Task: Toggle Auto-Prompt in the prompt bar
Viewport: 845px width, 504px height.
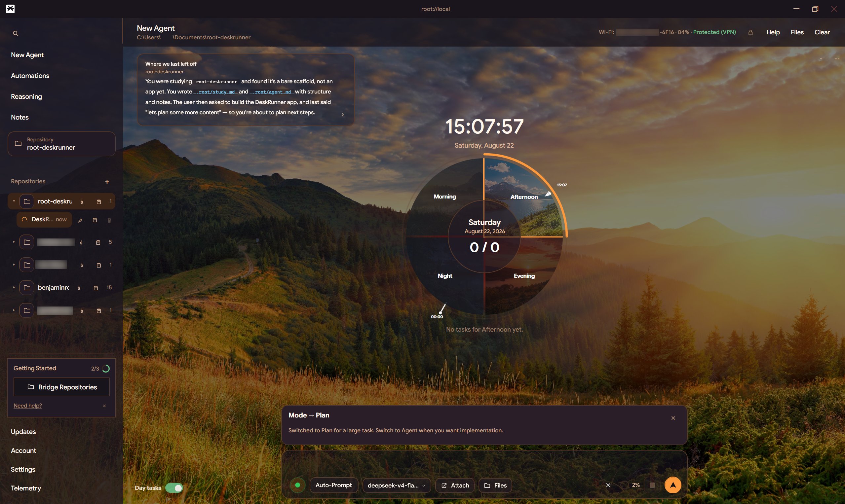Action: pos(333,485)
